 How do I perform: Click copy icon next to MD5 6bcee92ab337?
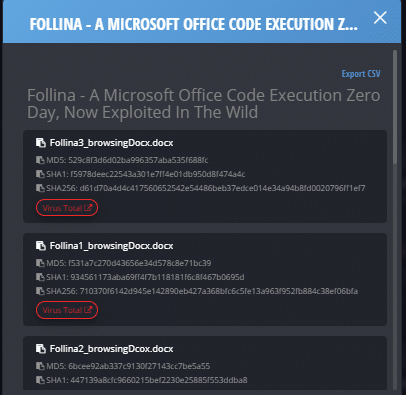40,366
